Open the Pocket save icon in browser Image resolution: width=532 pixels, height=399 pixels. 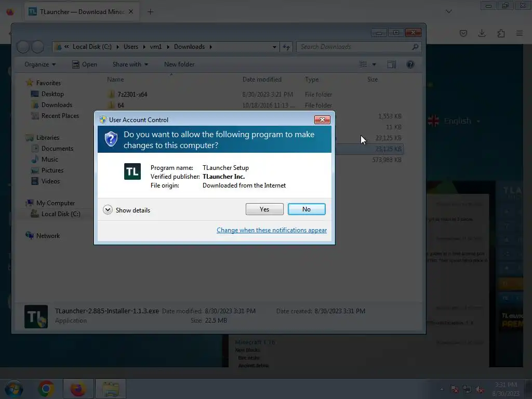tap(463, 33)
